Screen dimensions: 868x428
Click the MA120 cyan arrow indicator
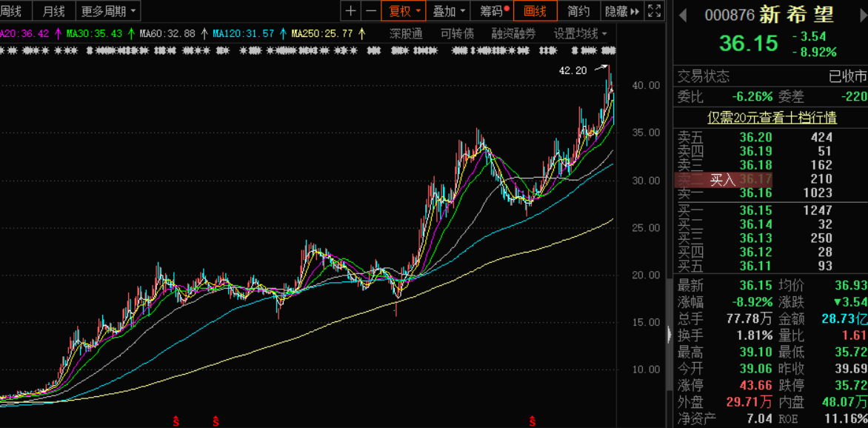[x=284, y=33]
